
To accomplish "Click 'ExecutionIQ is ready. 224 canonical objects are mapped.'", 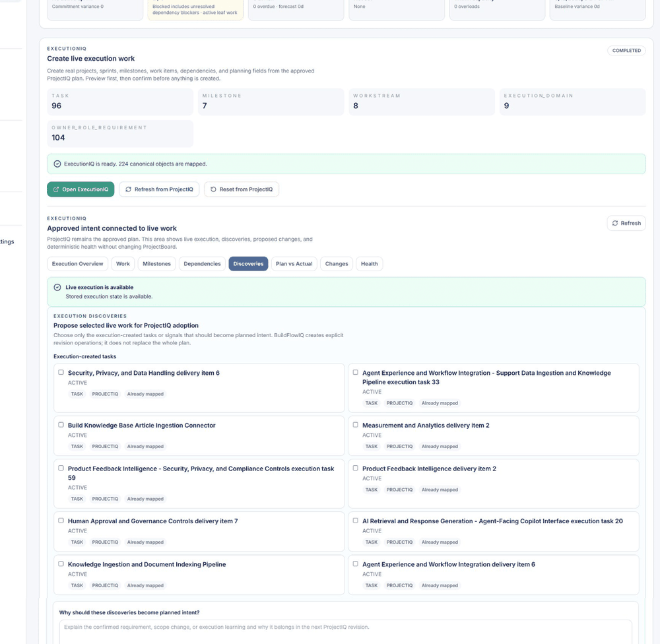I will pos(135,164).
